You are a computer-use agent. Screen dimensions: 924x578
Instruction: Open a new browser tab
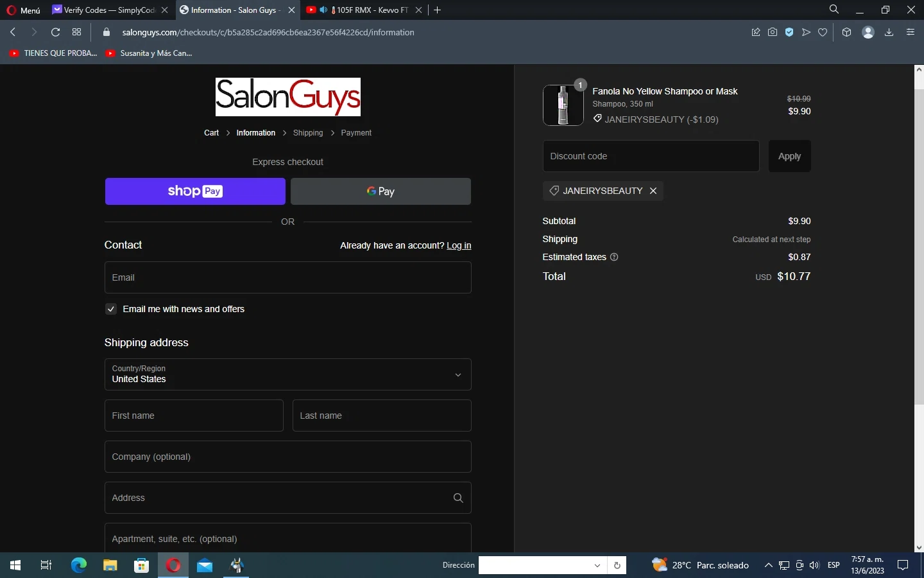(x=438, y=10)
